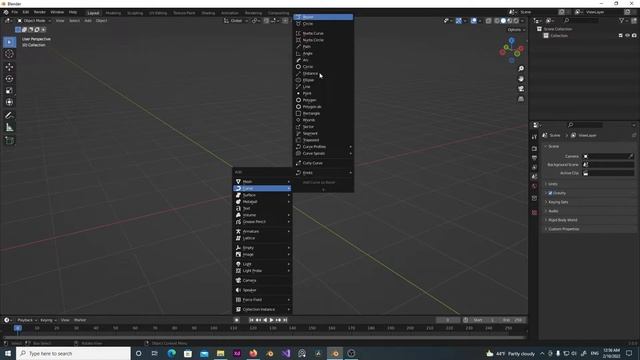Toggle camera view icon in viewport
The image size is (640, 360).
click(x=521, y=89)
